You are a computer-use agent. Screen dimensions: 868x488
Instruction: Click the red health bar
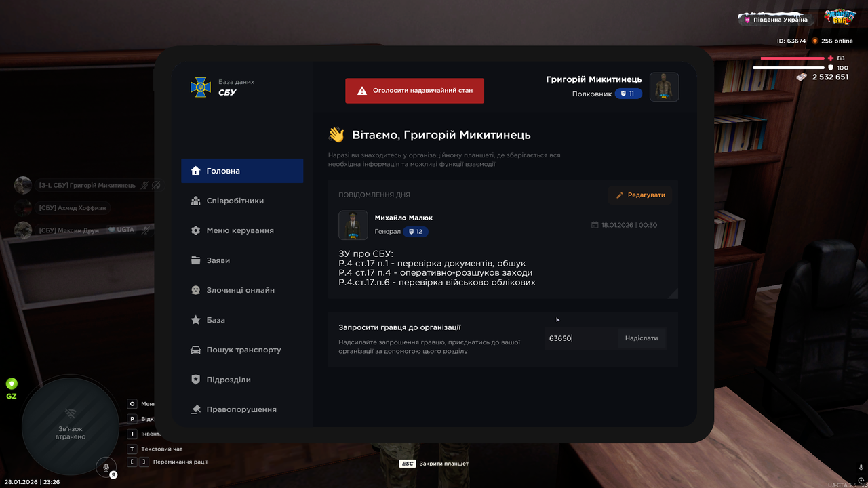[x=793, y=58]
